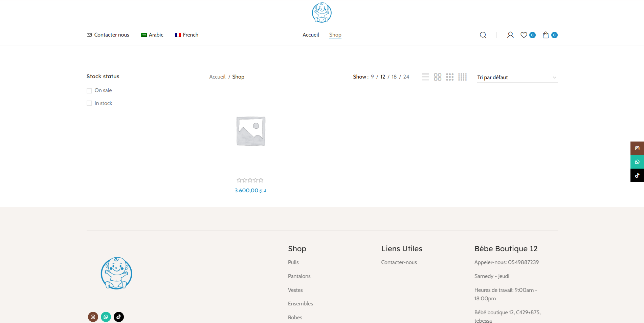The width and height of the screenshot is (644, 323).
Task: Open the Shop menu item
Action: (x=335, y=35)
